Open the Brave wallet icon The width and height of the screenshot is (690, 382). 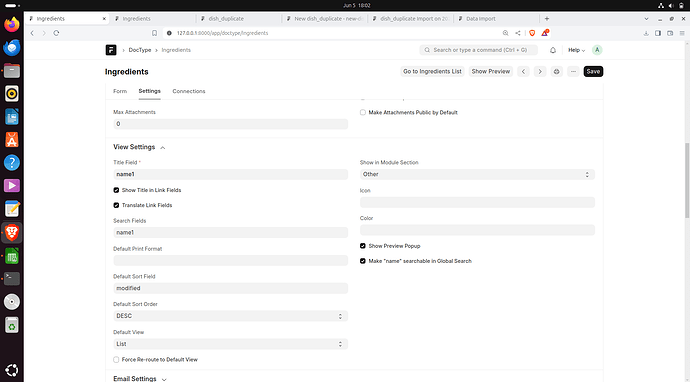670,33
